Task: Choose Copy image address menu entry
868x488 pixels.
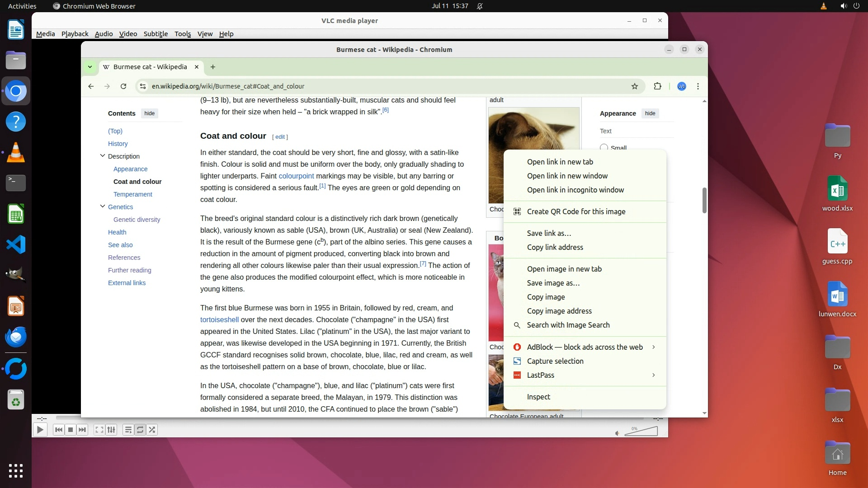Action: tap(559, 311)
